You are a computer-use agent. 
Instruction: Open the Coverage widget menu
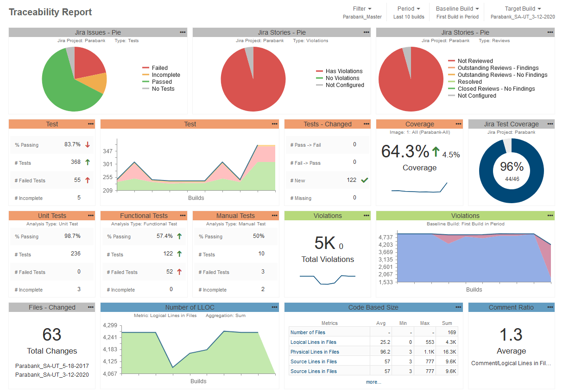[458, 124]
